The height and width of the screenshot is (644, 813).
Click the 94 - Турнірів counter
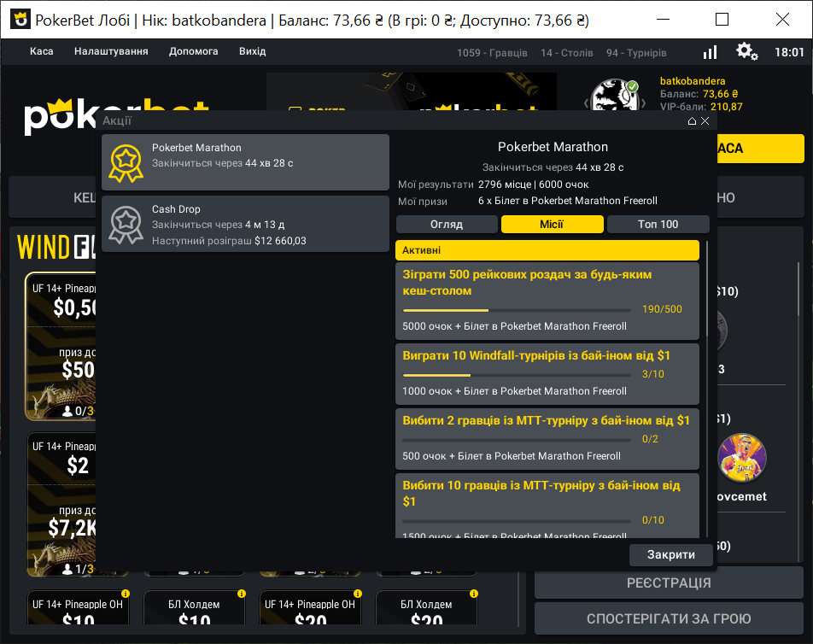click(x=636, y=53)
